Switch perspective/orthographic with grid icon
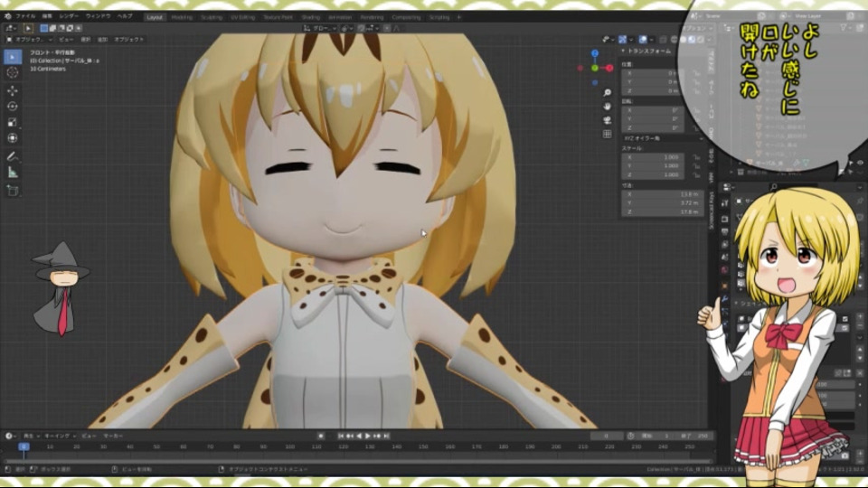The width and height of the screenshot is (868, 488). [608, 134]
